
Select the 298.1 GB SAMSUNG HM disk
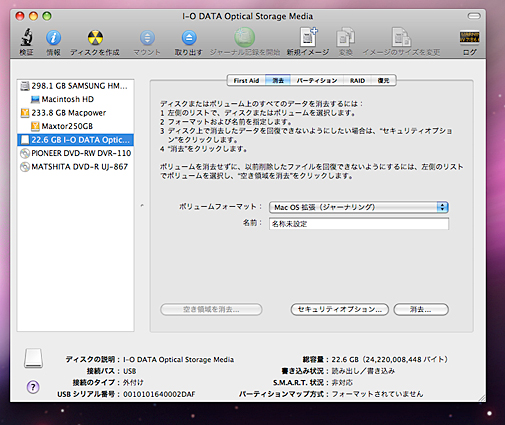click(x=76, y=86)
